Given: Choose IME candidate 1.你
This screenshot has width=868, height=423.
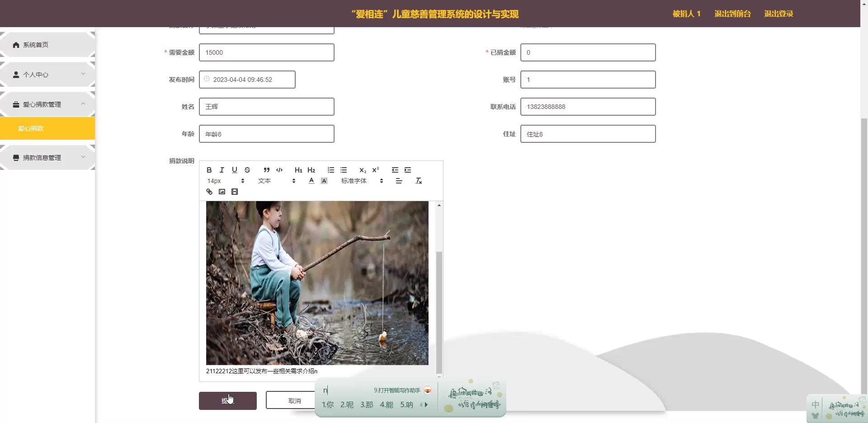Looking at the screenshot, I should click(328, 405).
